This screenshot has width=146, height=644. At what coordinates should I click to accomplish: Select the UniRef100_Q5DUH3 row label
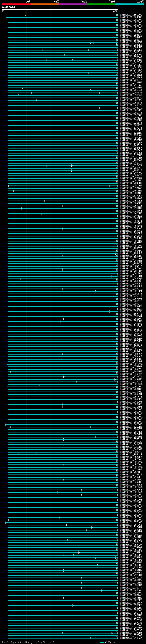click(x=131, y=256)
